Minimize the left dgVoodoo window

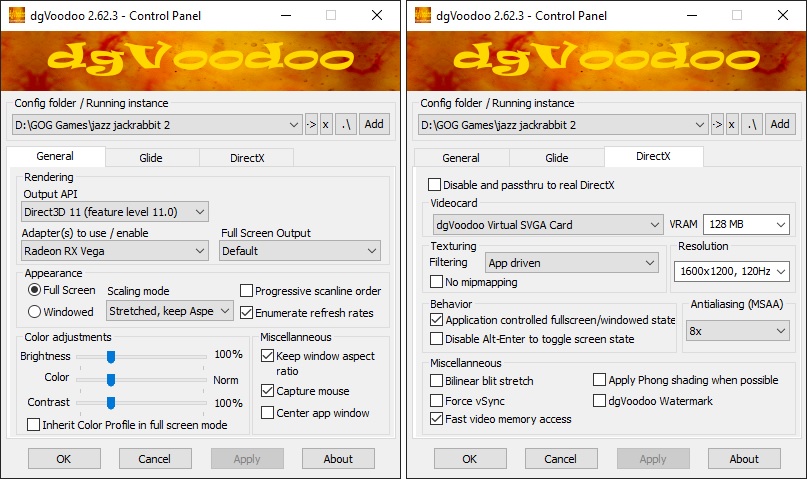286,15
